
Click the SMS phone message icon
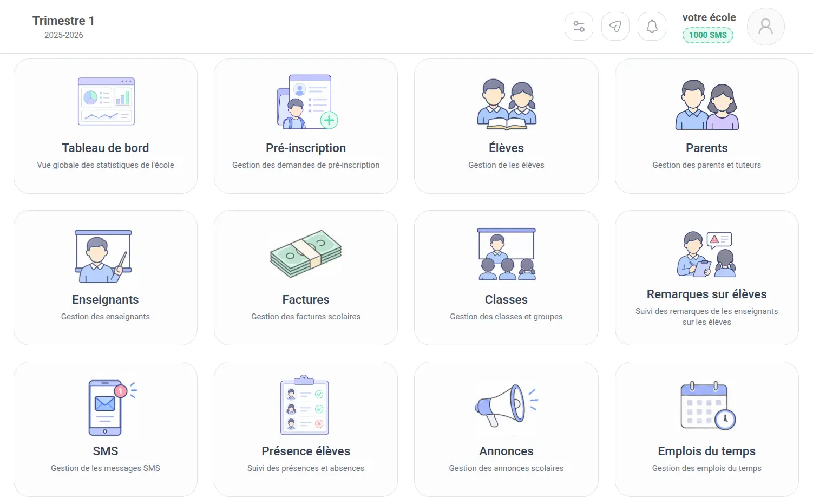(x=112, y=408)
